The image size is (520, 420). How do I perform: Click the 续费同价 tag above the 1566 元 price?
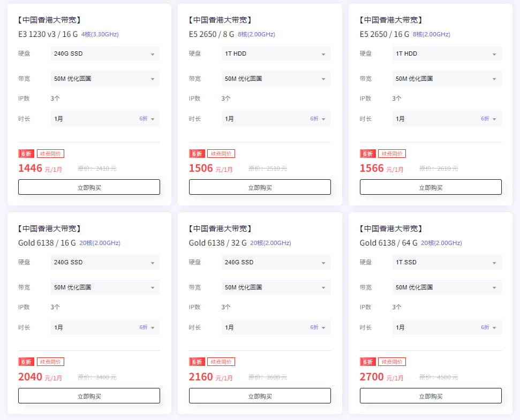(392, 154)
